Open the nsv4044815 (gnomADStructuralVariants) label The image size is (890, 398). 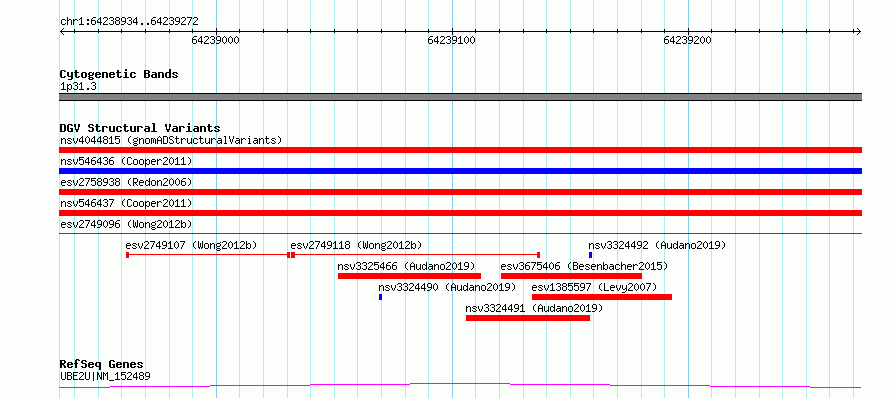[x=171, y=140]
